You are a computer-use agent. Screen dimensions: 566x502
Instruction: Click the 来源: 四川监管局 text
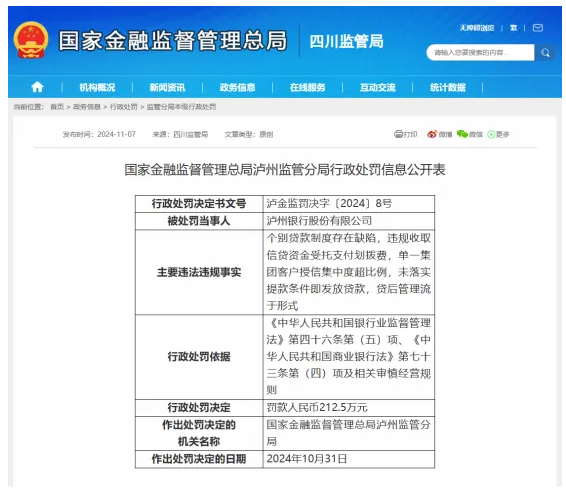[x=180, y=134]
